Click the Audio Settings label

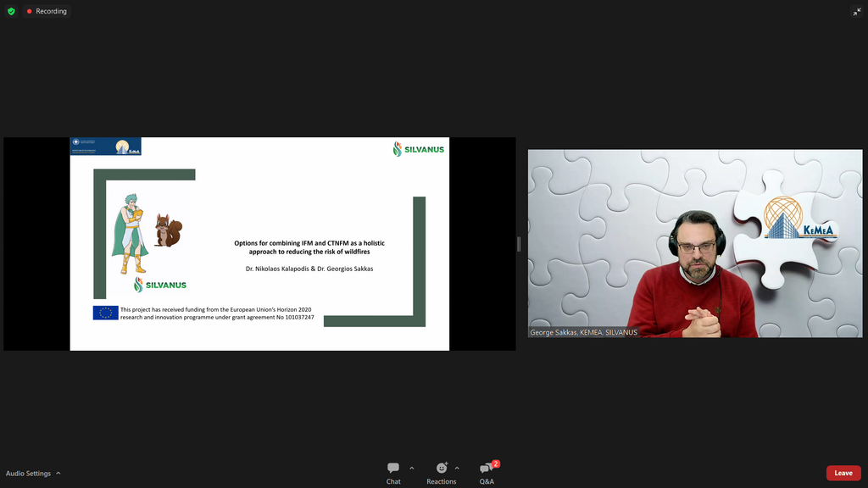[x=28, y=474]
